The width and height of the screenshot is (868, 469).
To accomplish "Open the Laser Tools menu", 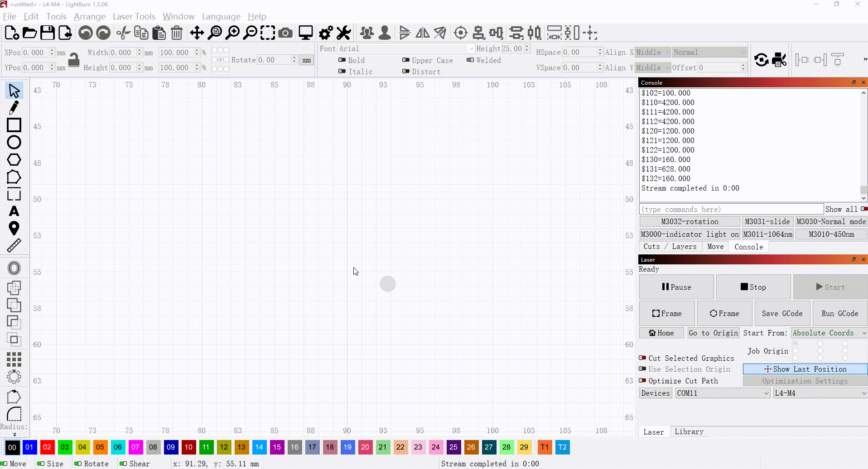I will click(x=134, y=16).
